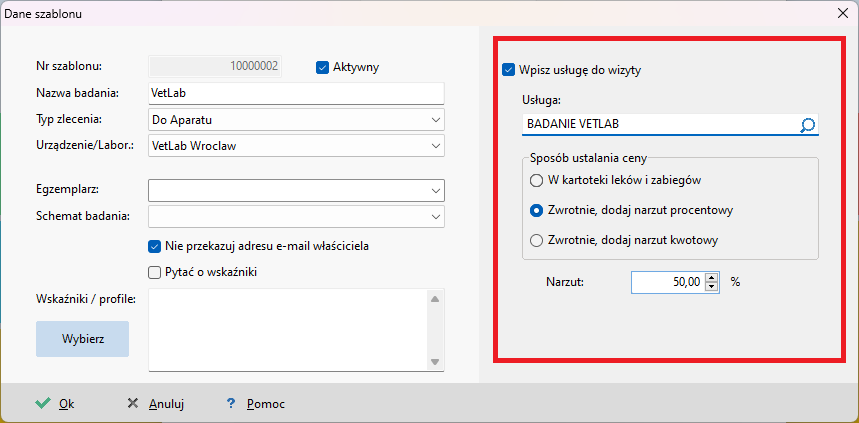The height and width of the screenshot is (423, 859).
Task: Click the Wybierz button
Action: coord(83,339)
